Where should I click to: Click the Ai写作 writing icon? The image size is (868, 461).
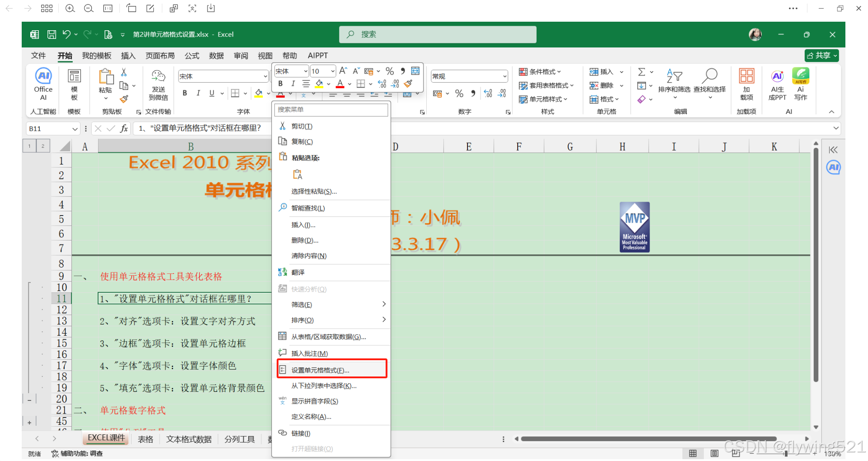coord(801,75)
